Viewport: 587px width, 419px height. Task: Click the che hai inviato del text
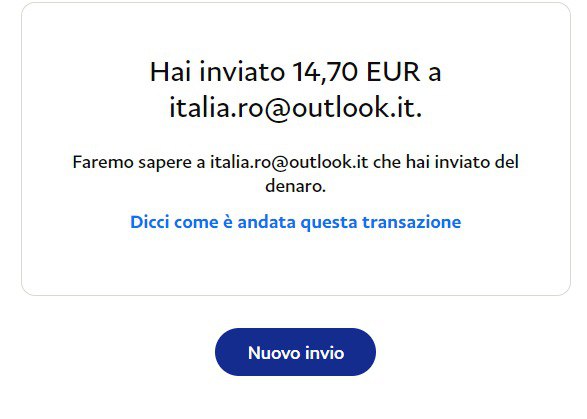[x=446, y=163]
